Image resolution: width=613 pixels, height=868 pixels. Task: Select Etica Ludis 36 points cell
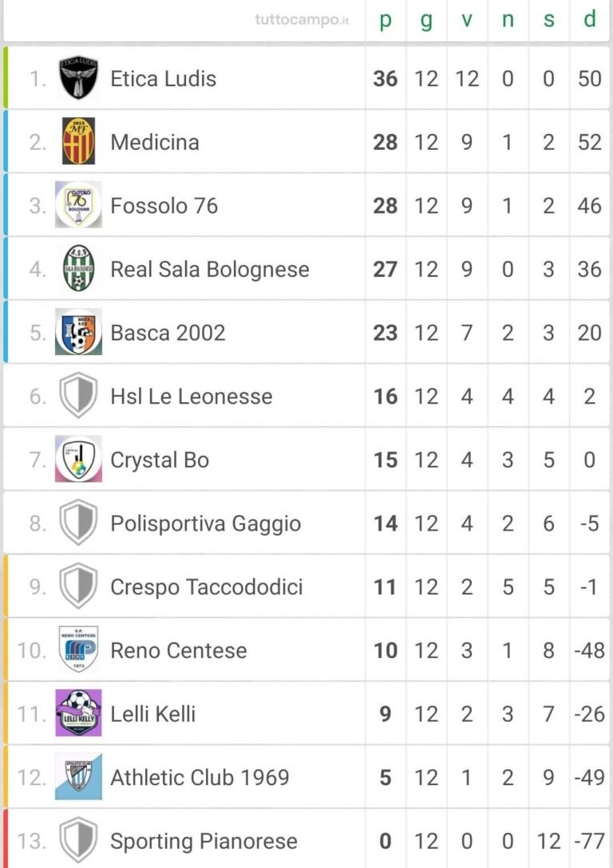(x=386, y=78)
